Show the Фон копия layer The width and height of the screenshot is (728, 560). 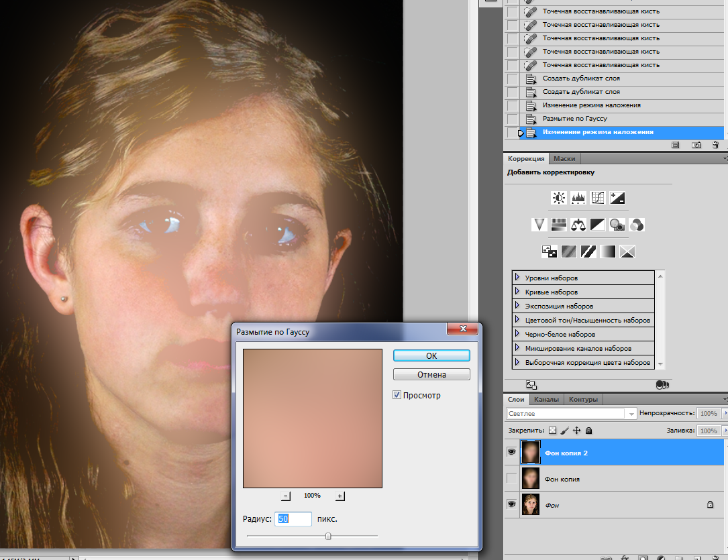point(512,478)
